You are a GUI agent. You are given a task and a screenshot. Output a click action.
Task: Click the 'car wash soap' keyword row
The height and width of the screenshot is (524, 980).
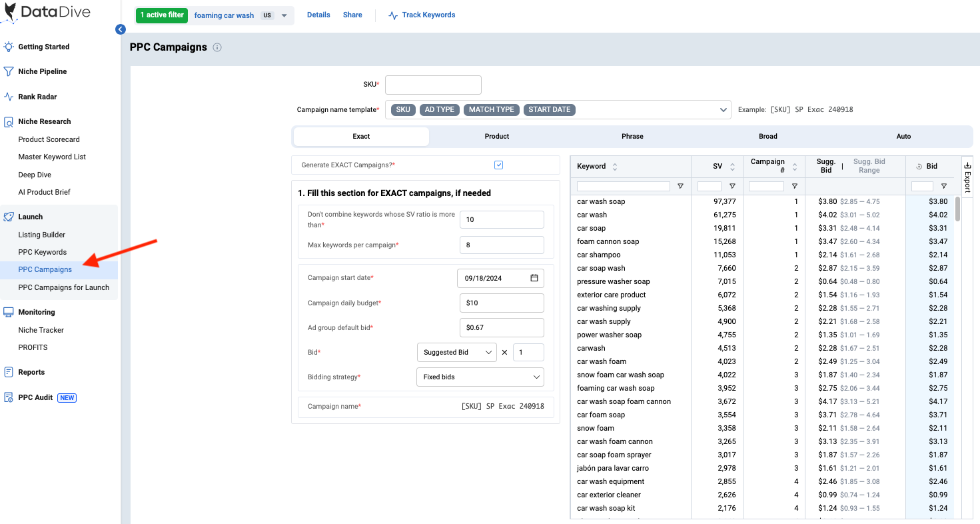tap(762, 201)
